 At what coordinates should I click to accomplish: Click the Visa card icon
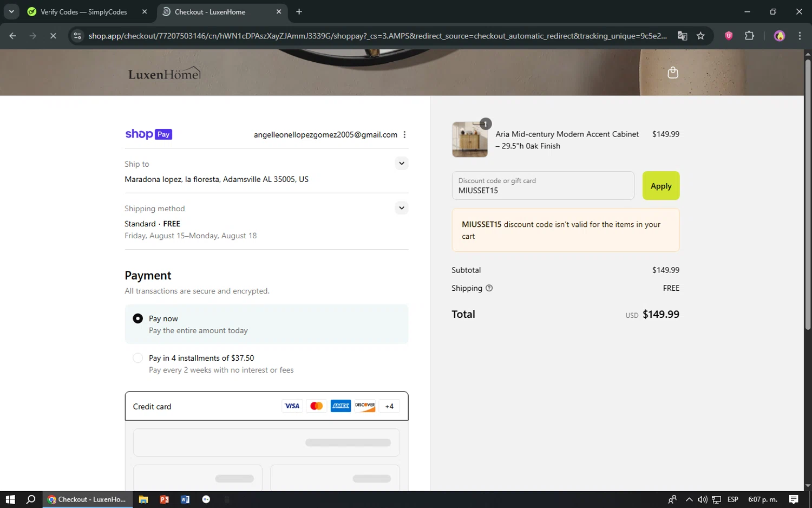point(292,406)
